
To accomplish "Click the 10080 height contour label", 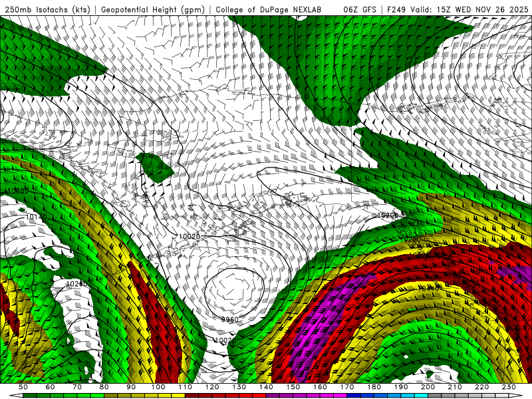I will pyautogui.click(x=19, y=191).
